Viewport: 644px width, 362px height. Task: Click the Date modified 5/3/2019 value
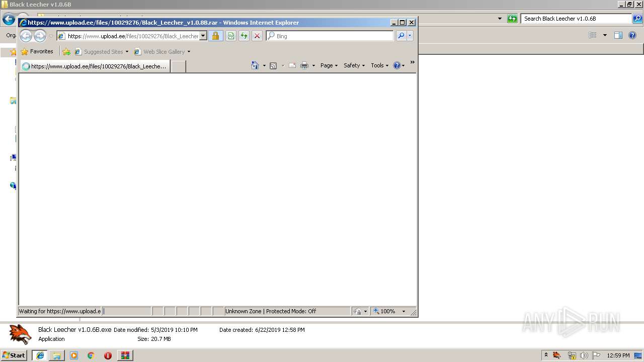[174, 330]
